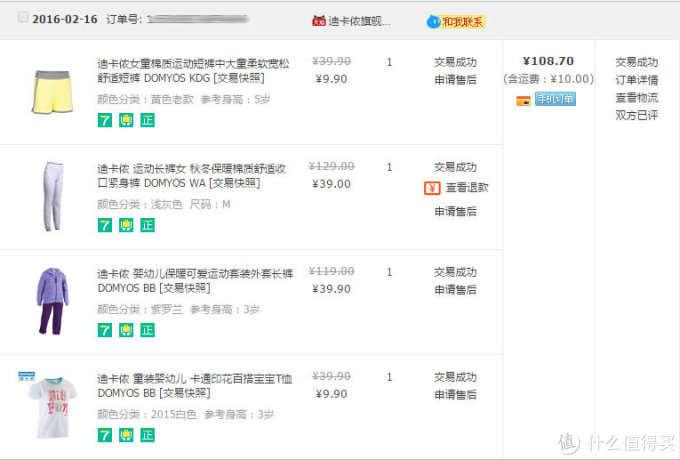Click 7-day return icon under purple suit
The width and height of the screenshot is (680, 460).
pos(105,330)
